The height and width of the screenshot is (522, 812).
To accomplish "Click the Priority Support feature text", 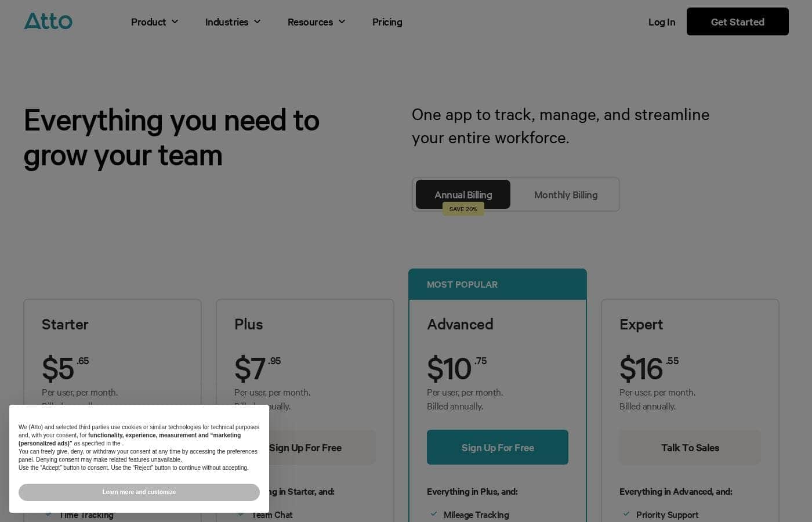I will pyautogui.click(x=667, y=514).
